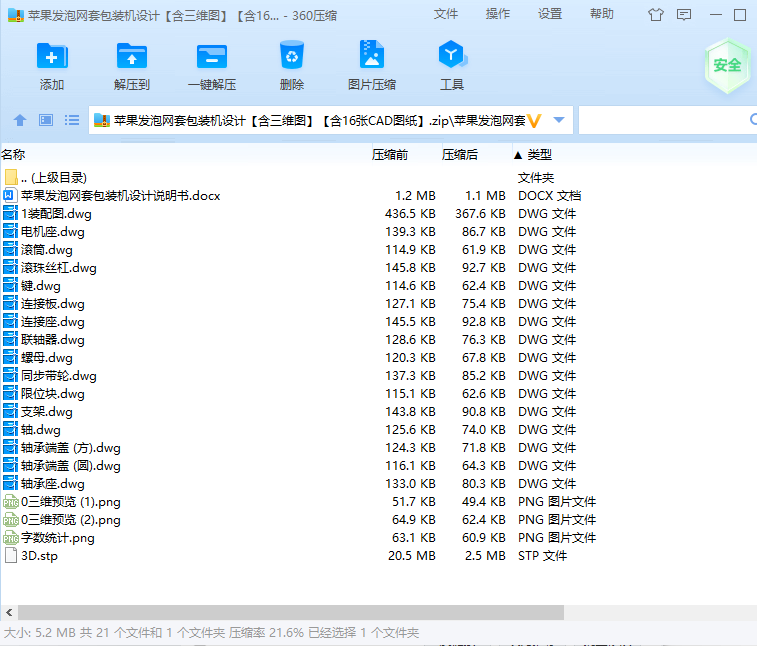Select the 滚筒.dwg file
Viewport: 757px width, 646px height.
[x=378, y=250]
